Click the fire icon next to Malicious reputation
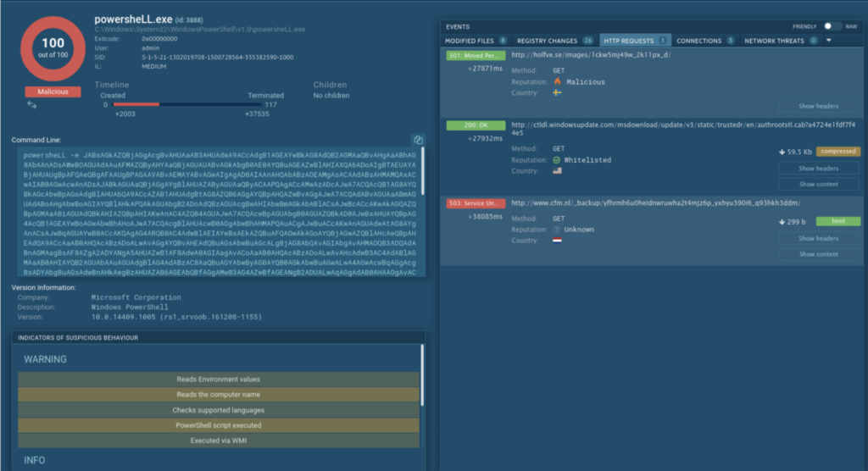 coord(558,81)
